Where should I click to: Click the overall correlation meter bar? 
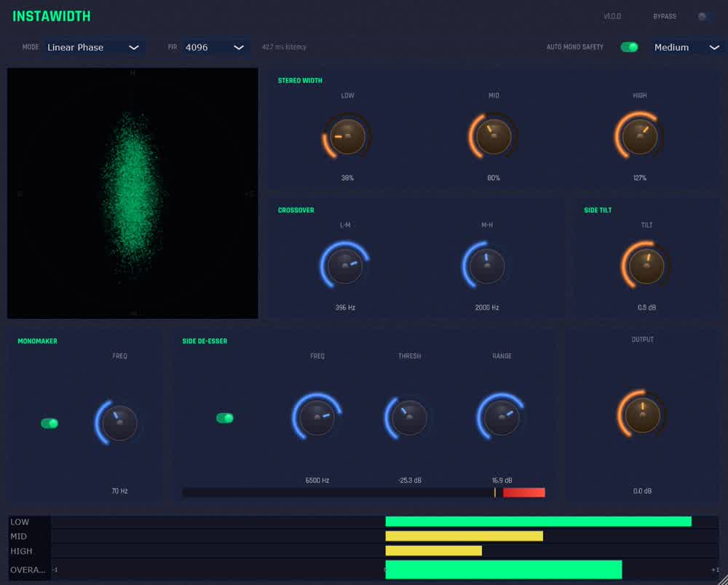[385, 570]
